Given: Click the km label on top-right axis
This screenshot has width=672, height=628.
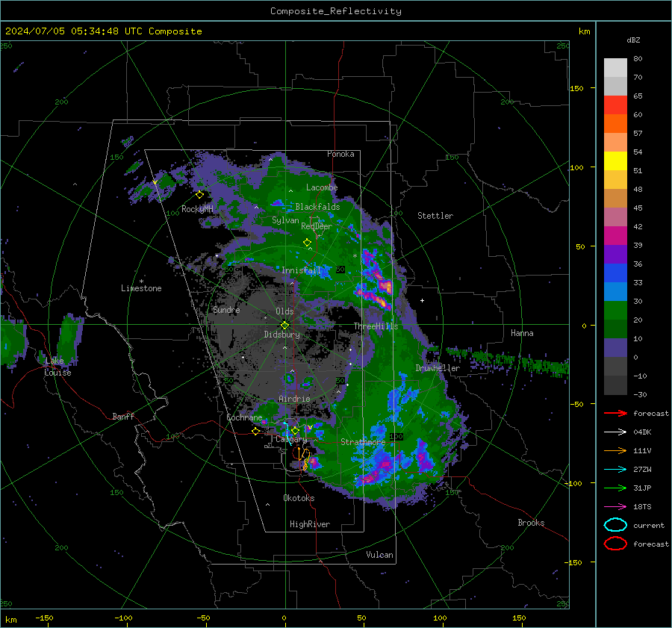Looking at the screenshot, I should pos(584,31).
